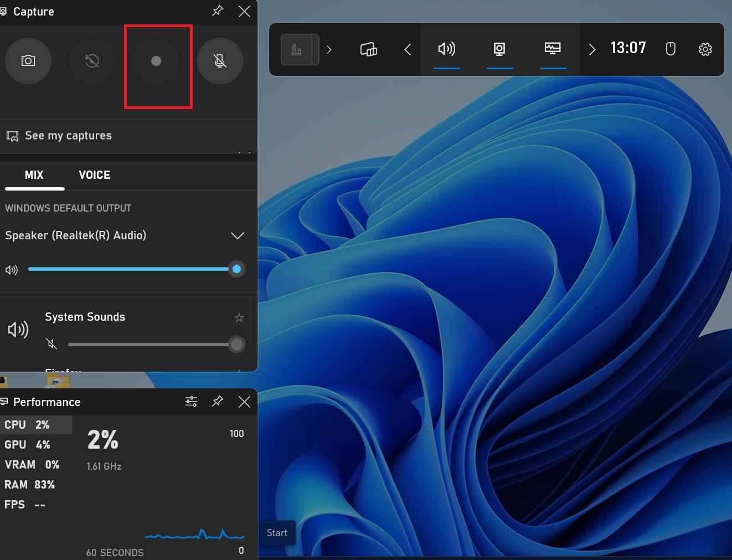732x560 pixels.
Task: Expand the chevron next to the app icon
Action: point(329,50)
